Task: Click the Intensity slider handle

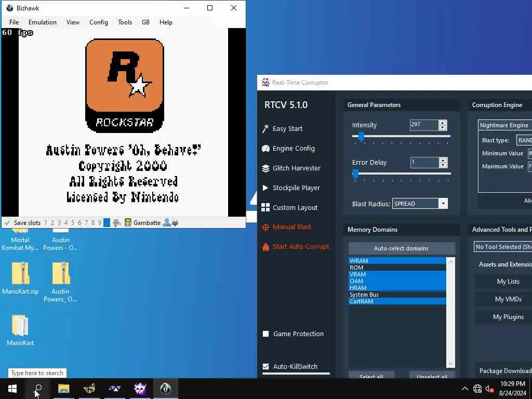Action: point(361,137)
